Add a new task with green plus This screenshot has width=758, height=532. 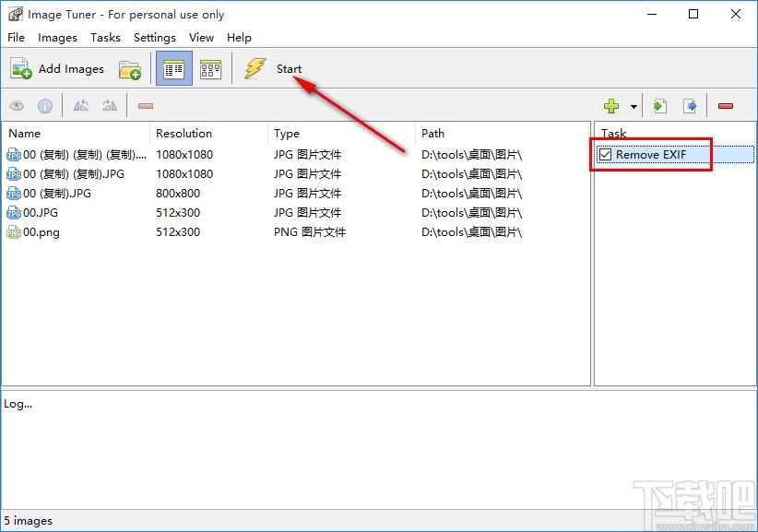(x=611, y=106)
